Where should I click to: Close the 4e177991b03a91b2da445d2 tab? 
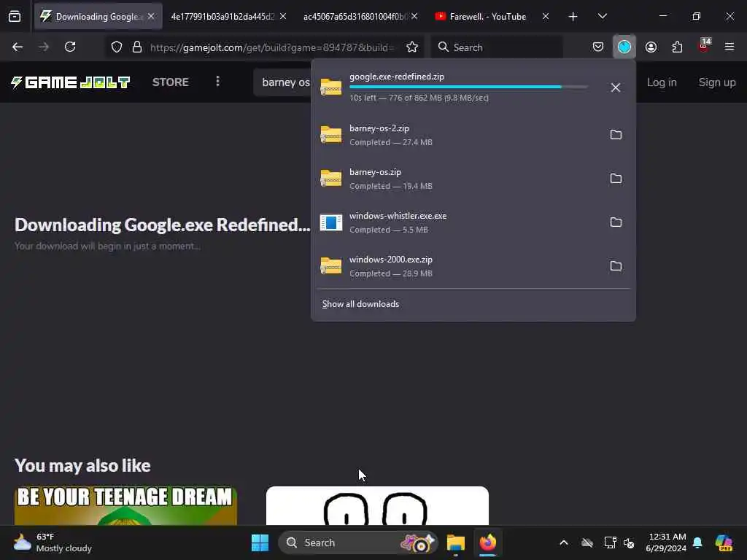tap(283, 17)
